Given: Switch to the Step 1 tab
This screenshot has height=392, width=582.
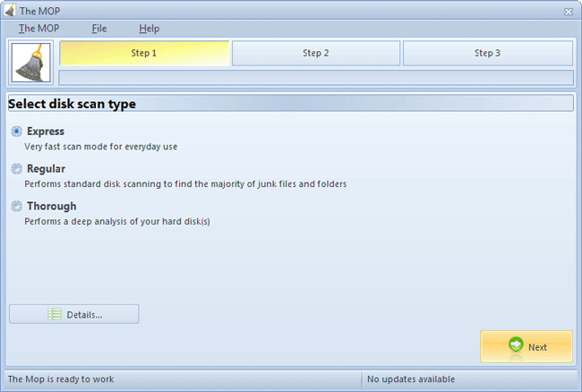Looking at the screenshot, I should coord(144,54).
